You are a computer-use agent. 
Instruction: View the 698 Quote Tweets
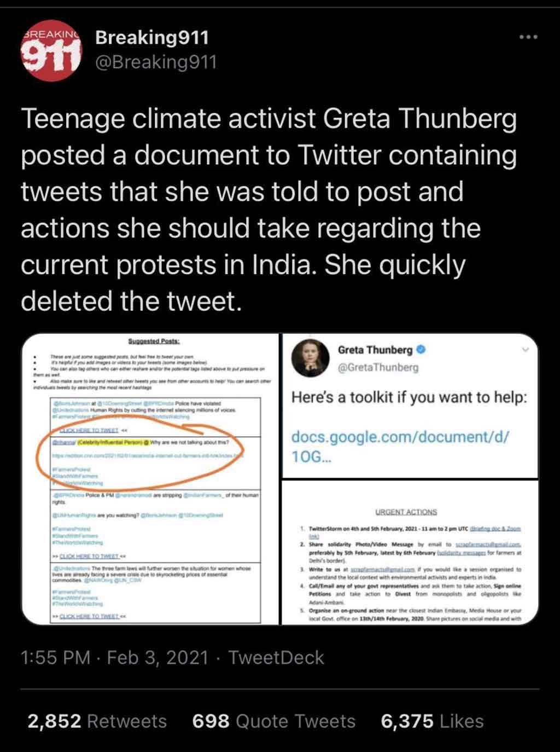[x=273, y=721]
